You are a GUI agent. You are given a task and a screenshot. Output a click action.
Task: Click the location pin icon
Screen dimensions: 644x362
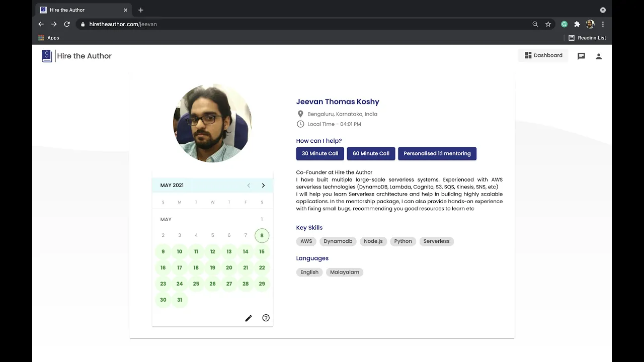click(300, 114)
